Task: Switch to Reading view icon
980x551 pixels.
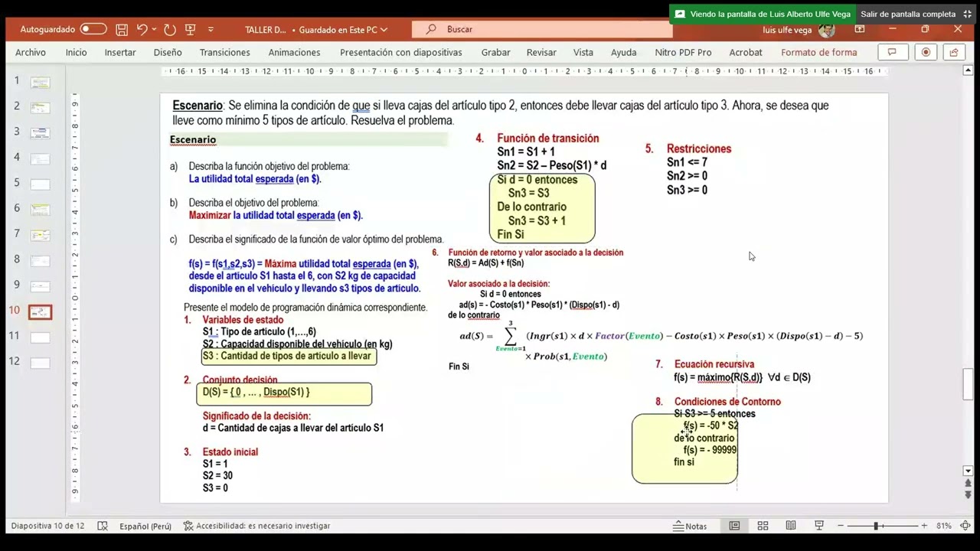Action: 791,526
